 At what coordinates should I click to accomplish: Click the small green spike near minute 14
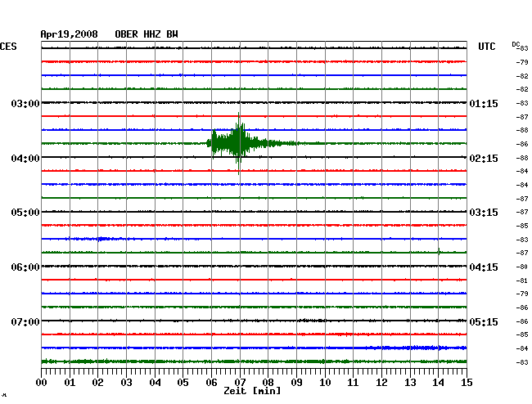tap(439, 252)
